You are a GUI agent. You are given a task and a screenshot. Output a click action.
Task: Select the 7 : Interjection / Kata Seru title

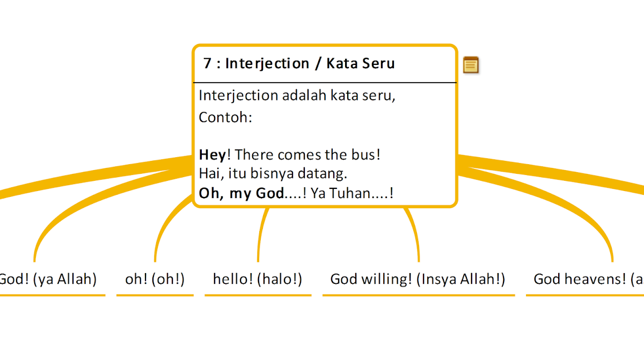pos(299,63)
